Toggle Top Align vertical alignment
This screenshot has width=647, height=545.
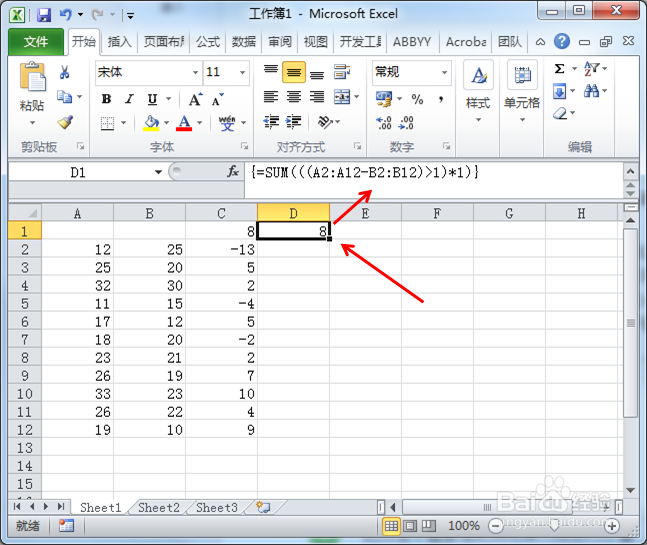[x=271, y=72]
